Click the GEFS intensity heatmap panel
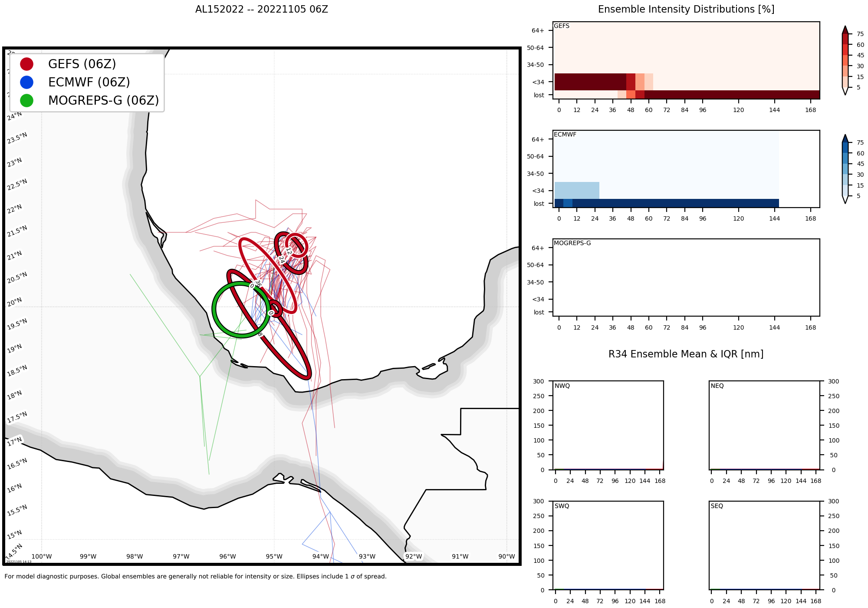This screenshot has height=608, width=868. pyautogui.click(x=686, y=60)
